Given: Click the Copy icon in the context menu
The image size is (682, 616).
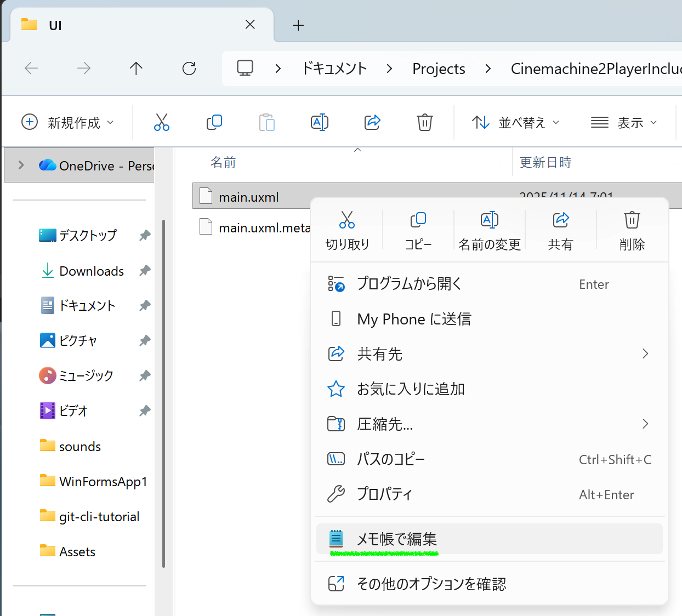Looking at the screenshot, I should point(418,220).
